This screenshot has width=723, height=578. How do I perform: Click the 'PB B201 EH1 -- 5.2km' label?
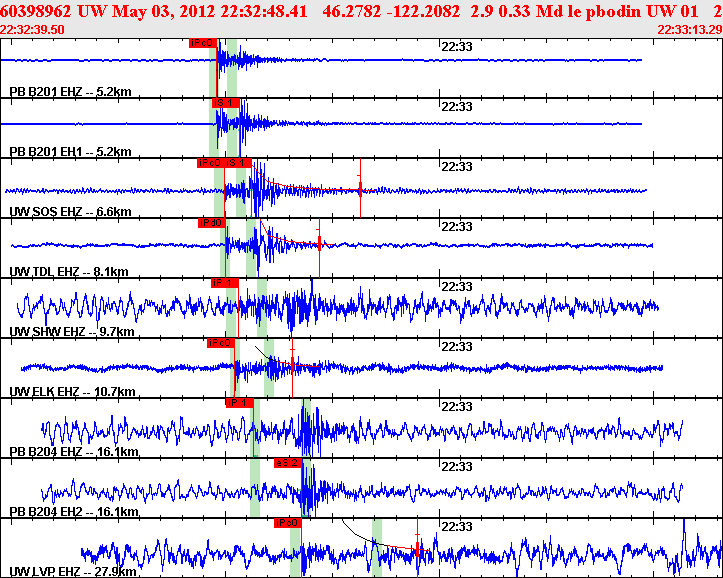pyautogui.click(x=71, y=152)
